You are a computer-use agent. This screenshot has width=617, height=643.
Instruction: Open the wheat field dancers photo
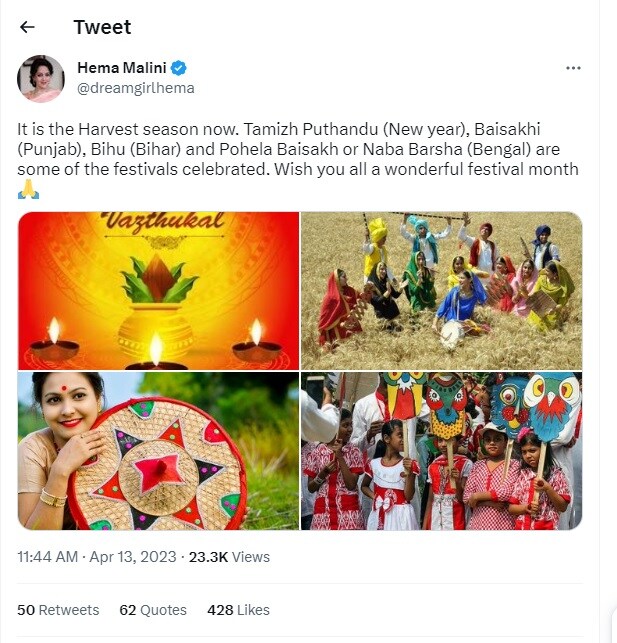coord(441,291)
